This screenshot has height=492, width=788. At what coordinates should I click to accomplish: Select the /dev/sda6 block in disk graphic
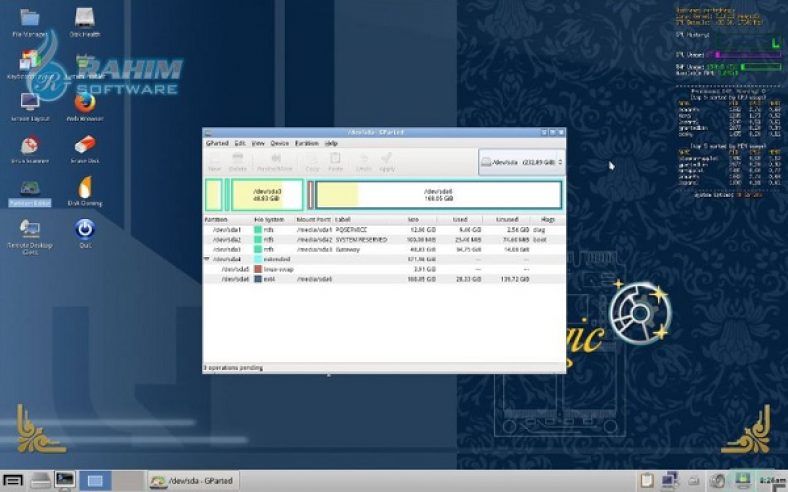pyautogui.click(x=438, y=195)
